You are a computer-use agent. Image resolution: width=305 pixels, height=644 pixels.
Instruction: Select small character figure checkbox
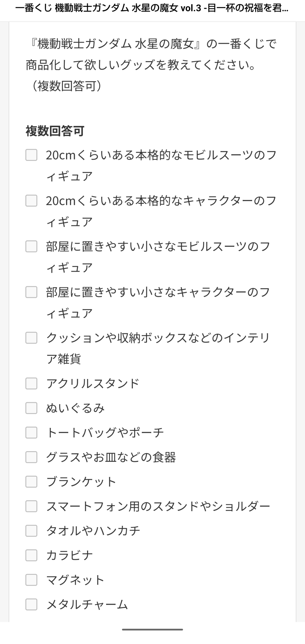click(31, 292)
